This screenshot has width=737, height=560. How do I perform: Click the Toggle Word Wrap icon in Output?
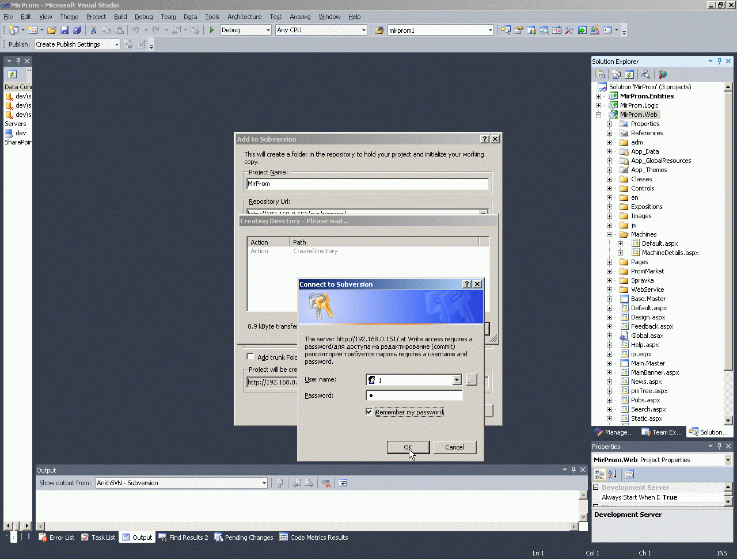tap(343, 483)
